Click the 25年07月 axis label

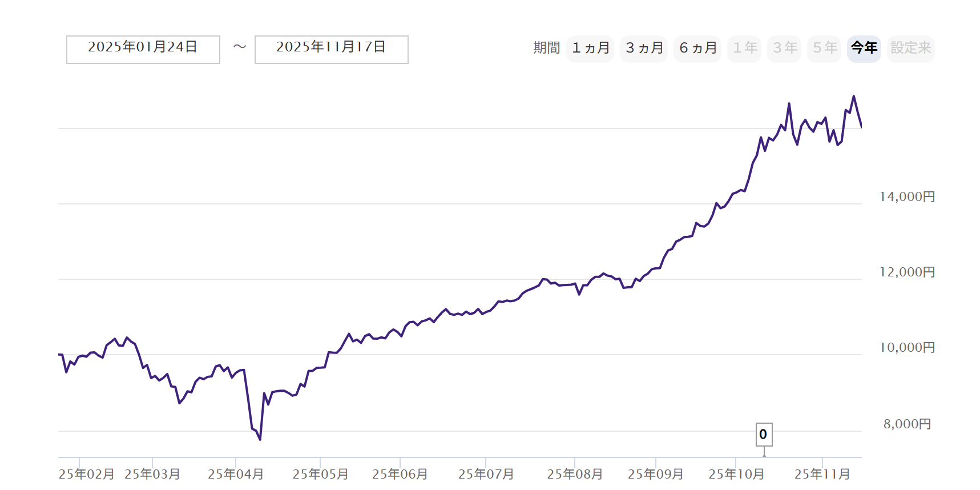coord(486,475)
